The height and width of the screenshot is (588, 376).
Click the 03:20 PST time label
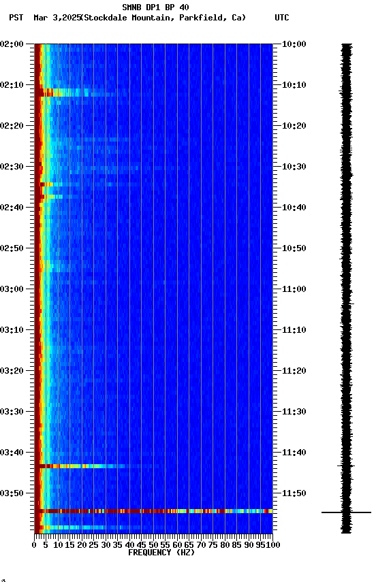[x=12, y=372]
